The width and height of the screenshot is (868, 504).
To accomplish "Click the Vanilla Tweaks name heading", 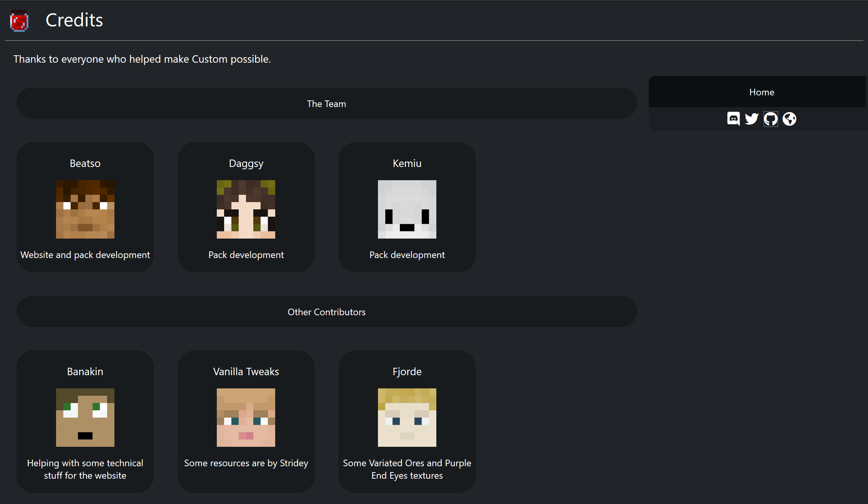I will pos(246,372).
